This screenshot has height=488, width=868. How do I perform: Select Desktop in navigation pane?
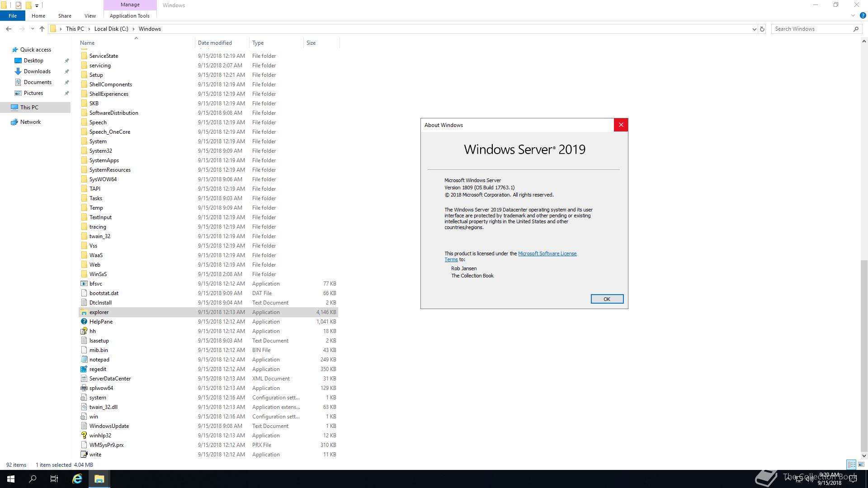(x=33, y=61)
